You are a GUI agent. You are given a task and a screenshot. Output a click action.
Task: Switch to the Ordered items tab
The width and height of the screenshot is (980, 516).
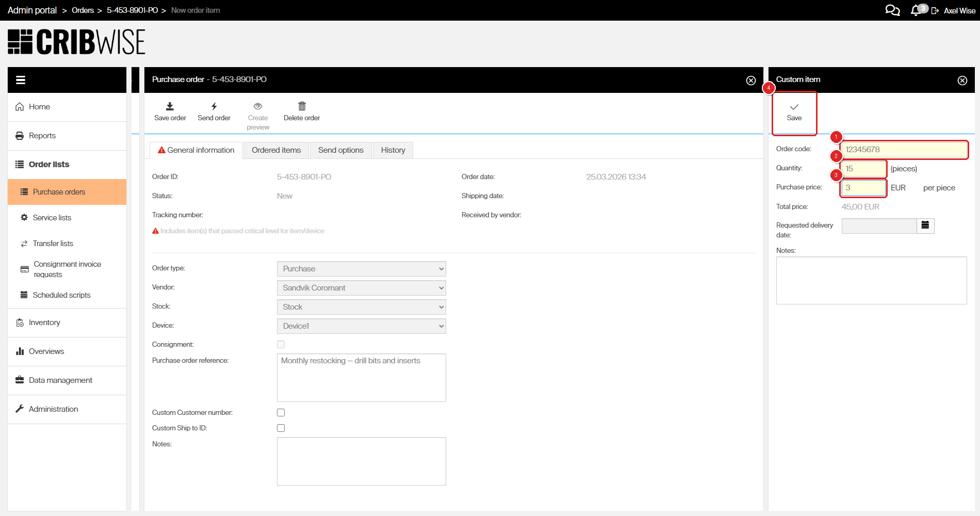point(276,150)
